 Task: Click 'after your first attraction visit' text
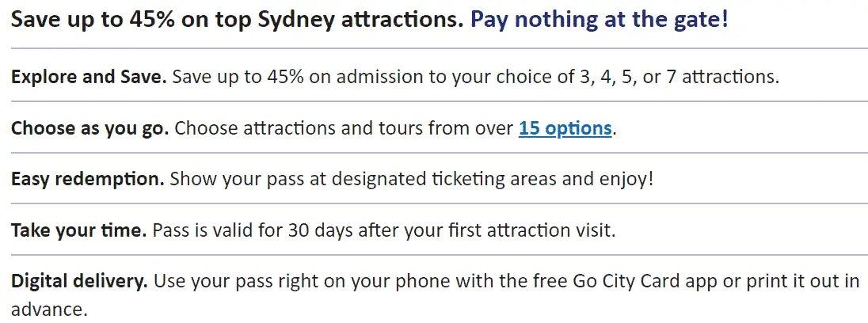(486, 230)
